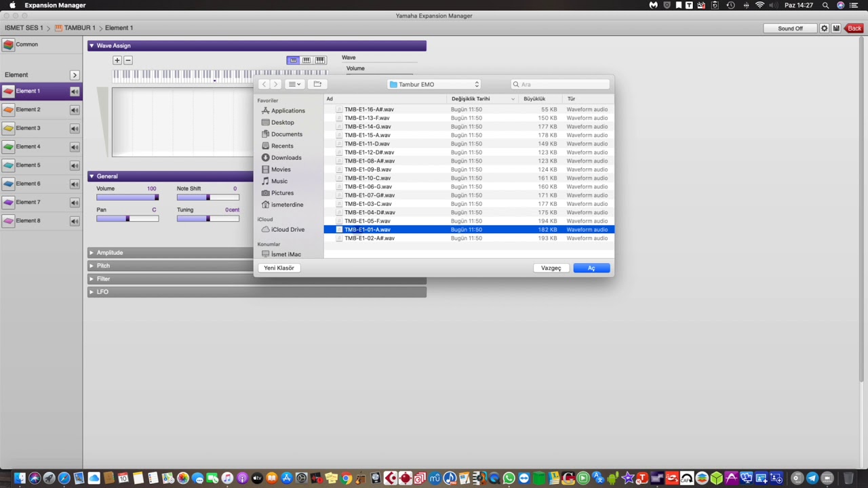Remove a wave with the minus button
This screenshot has height=488, width=868.
coord(127,60)
